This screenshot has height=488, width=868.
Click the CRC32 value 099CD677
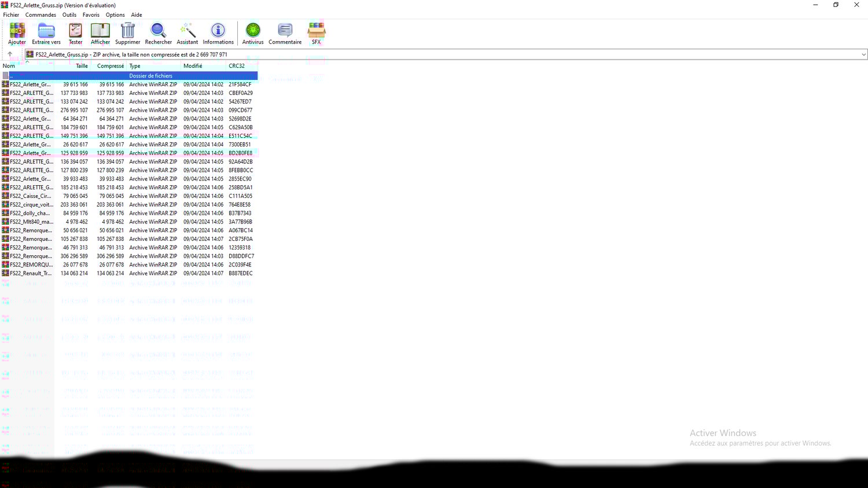[x=240, y=110]
